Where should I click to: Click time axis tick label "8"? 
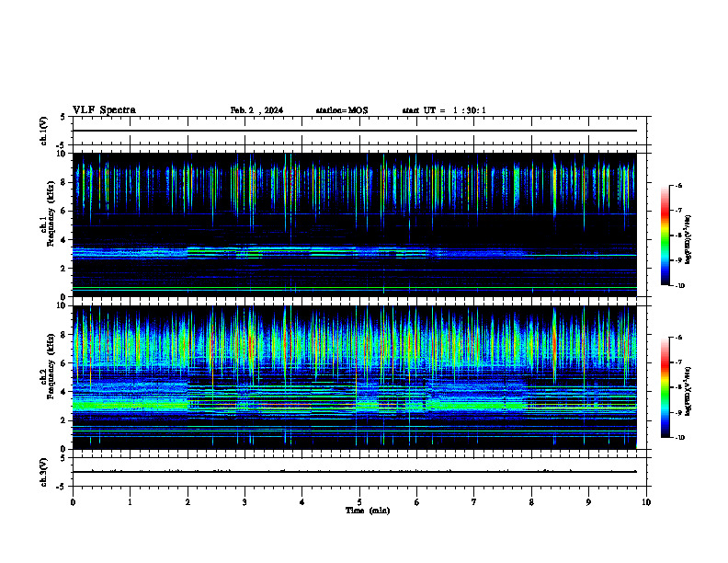531,502
